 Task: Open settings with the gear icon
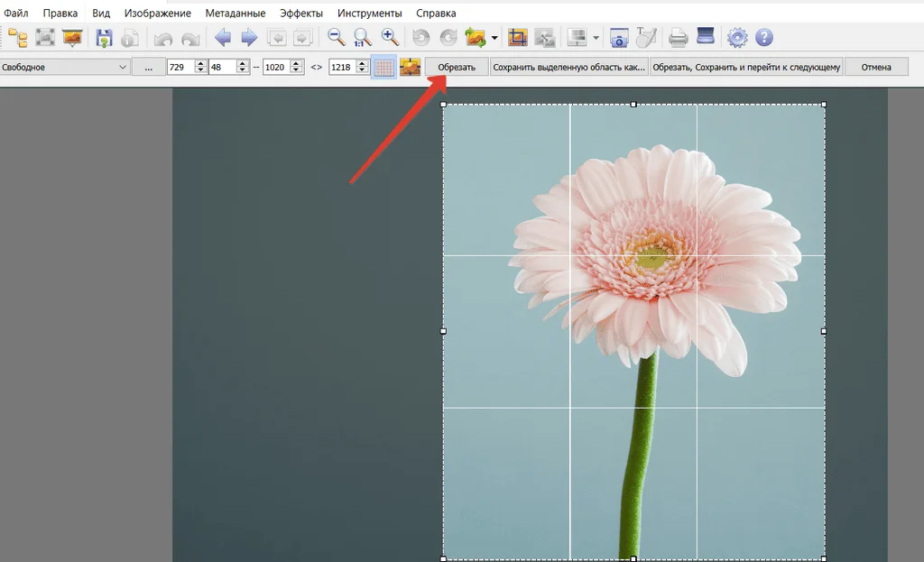(x=737, y=38)
